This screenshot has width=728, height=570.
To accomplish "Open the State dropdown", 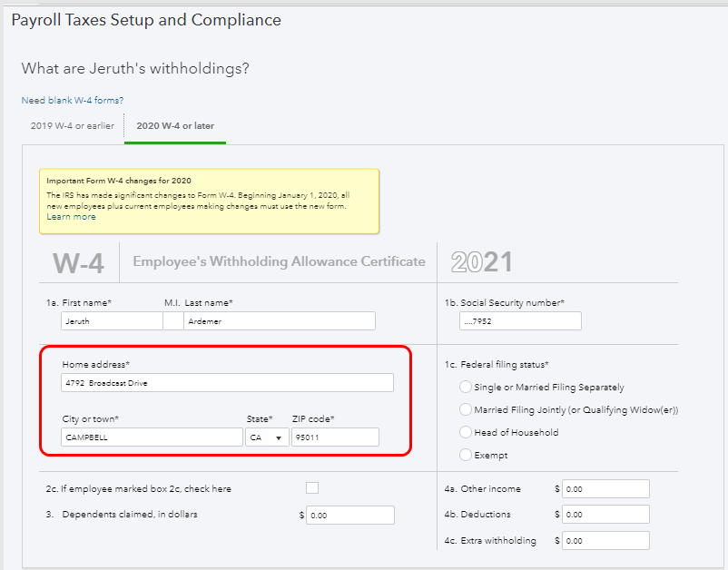I will pos(267,437).
